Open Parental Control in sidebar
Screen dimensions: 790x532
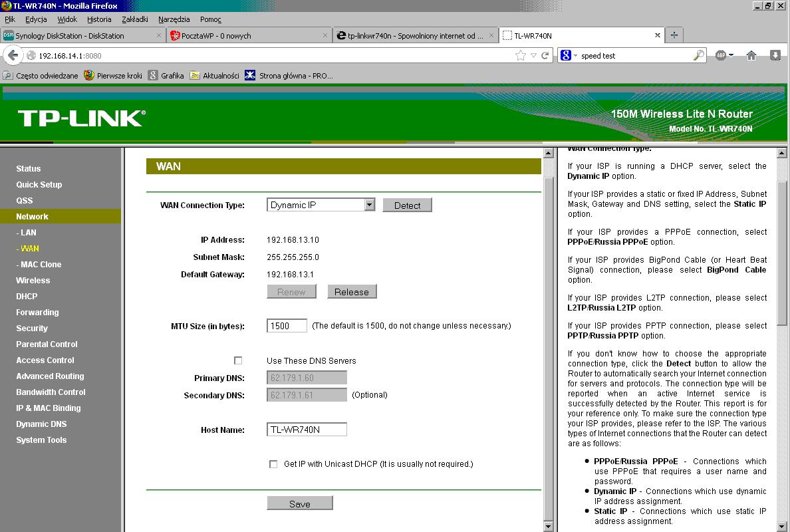[x=47, y=344]
